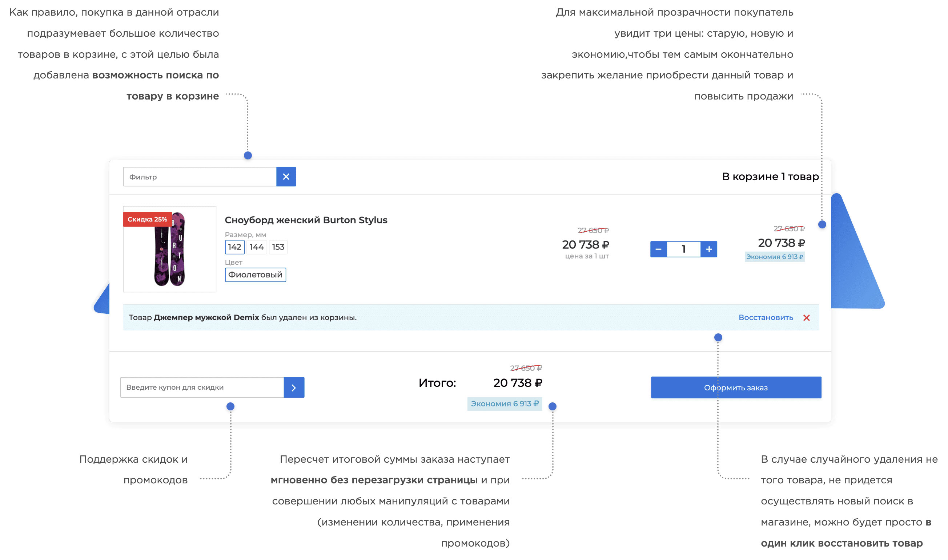Click the blue marker dot above filter
The height and width of the screenshot is (560, 948).
tap(248, 155)
